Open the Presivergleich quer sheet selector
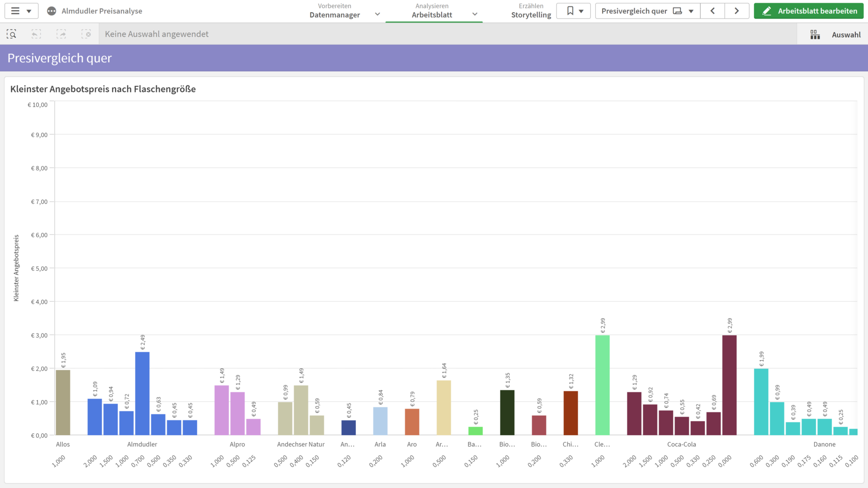 (647, 11)
